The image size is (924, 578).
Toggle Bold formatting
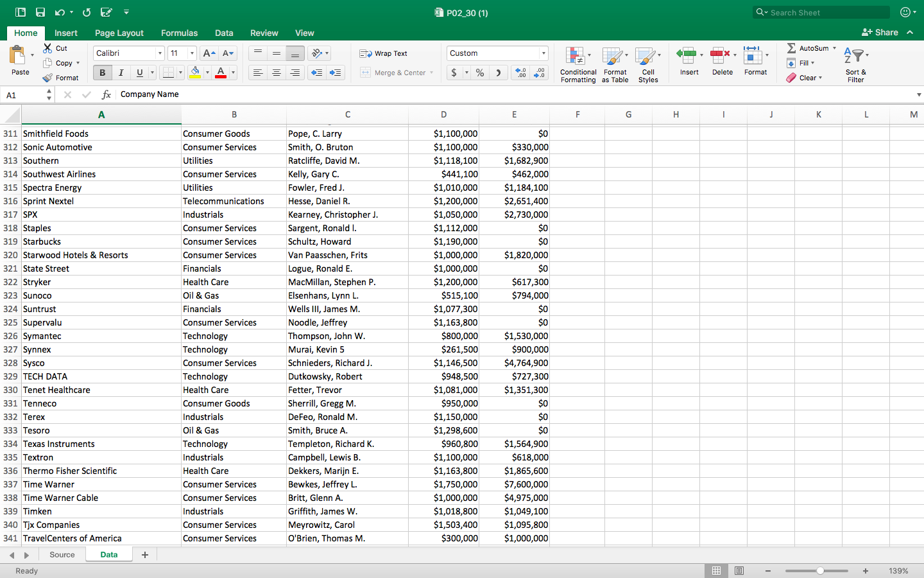(x=102, y=73)
